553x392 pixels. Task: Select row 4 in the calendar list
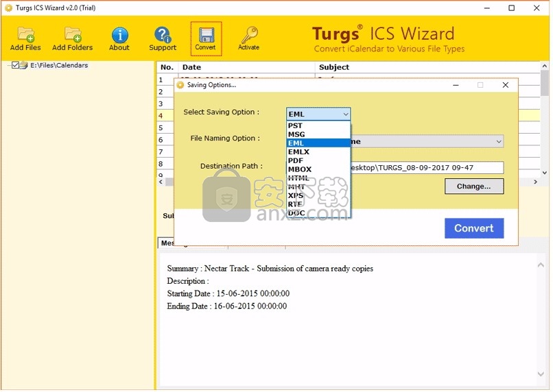coord(165,116)
